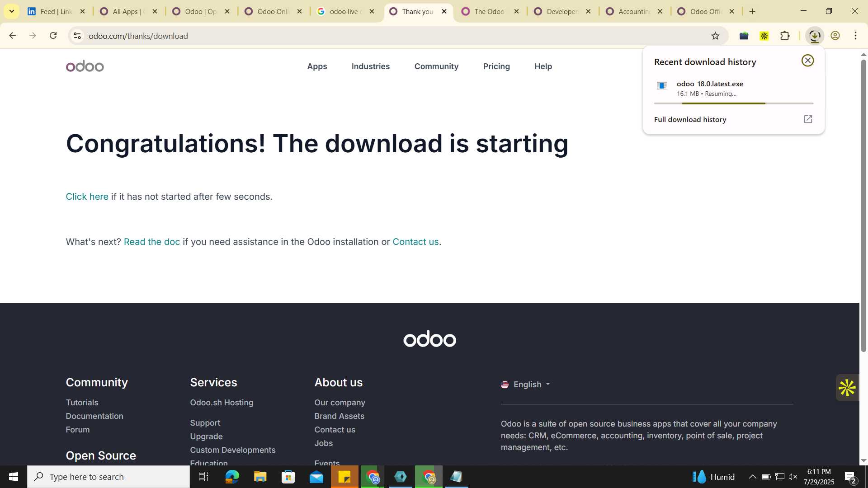Screen dimensions: 868x488
Task: Open Task View in taskbar
Action: coord(203,477)
